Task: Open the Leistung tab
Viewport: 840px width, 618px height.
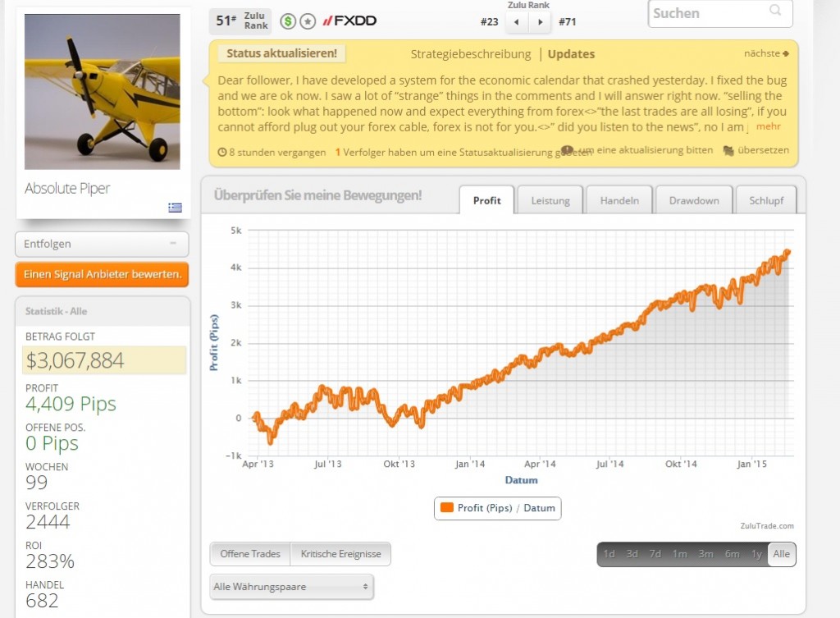Action: point(550,200)
